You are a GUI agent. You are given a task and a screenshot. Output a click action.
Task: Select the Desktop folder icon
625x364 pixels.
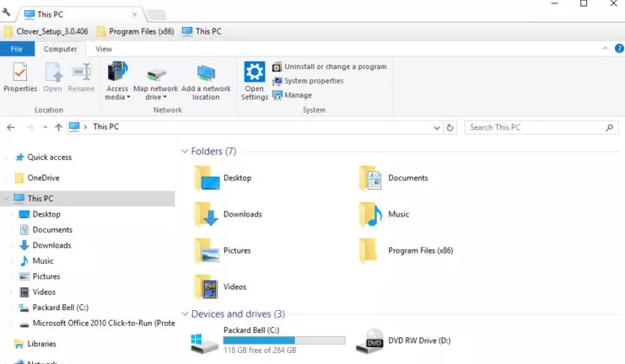tap(207, 178)
